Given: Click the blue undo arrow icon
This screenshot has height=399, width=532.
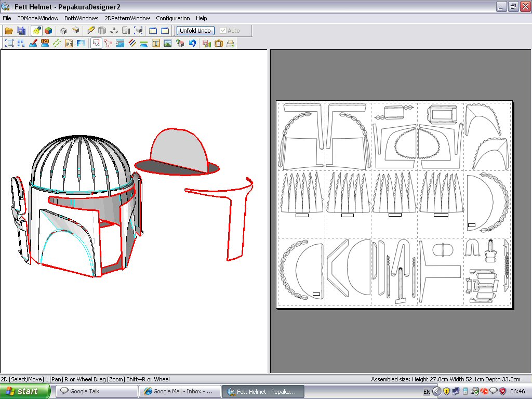Looking at the screenshot, I should coord(192,43).
